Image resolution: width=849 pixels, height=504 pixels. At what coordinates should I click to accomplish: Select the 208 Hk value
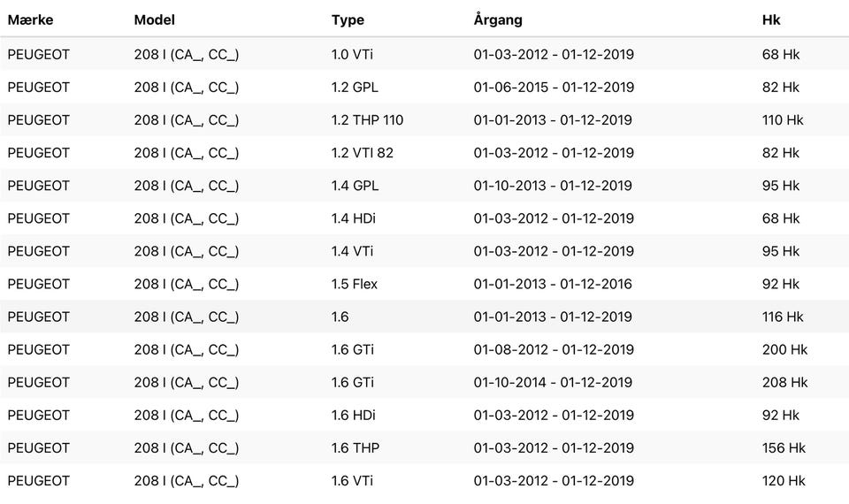784,382
